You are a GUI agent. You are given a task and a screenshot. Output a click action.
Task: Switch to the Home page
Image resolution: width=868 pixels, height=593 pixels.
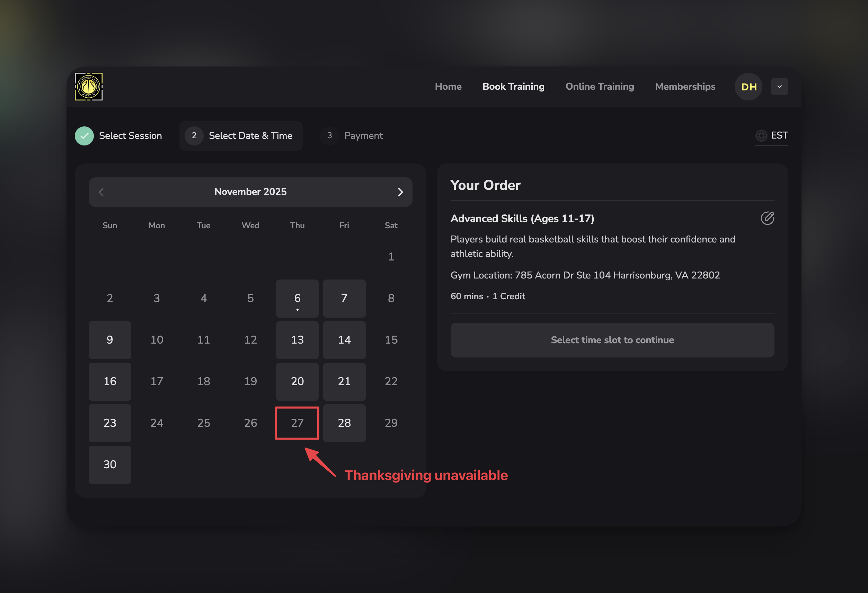(x=448, y=86)
